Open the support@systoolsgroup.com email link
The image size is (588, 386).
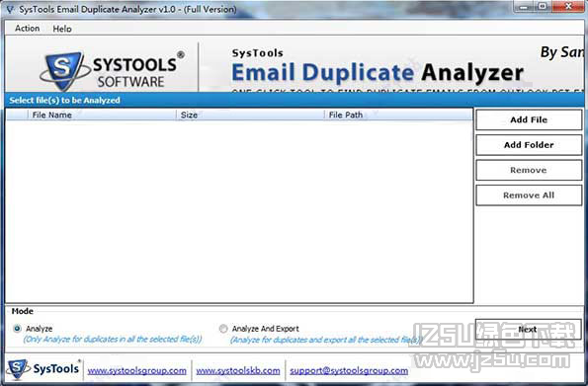click(349, 371)
